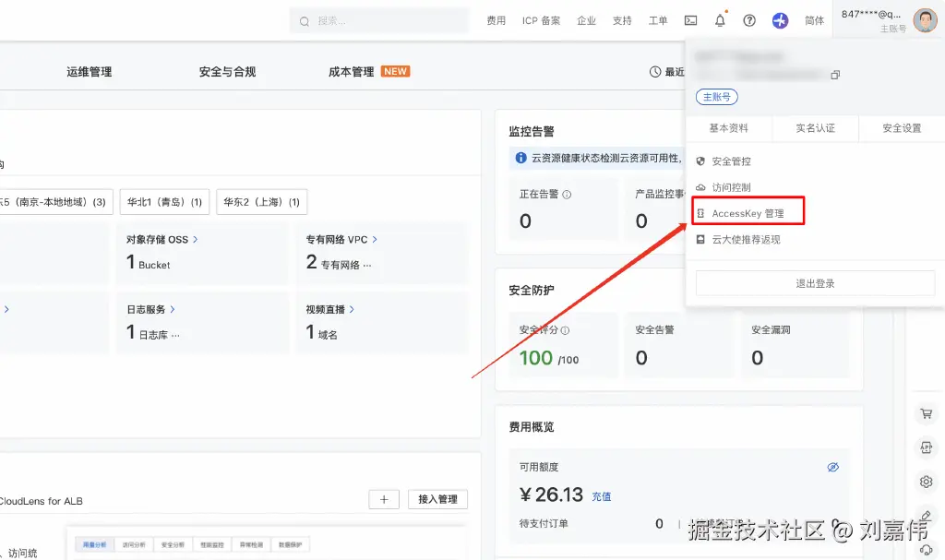
Task: Click the 退出登录 logout button
Action: point(814,283)
